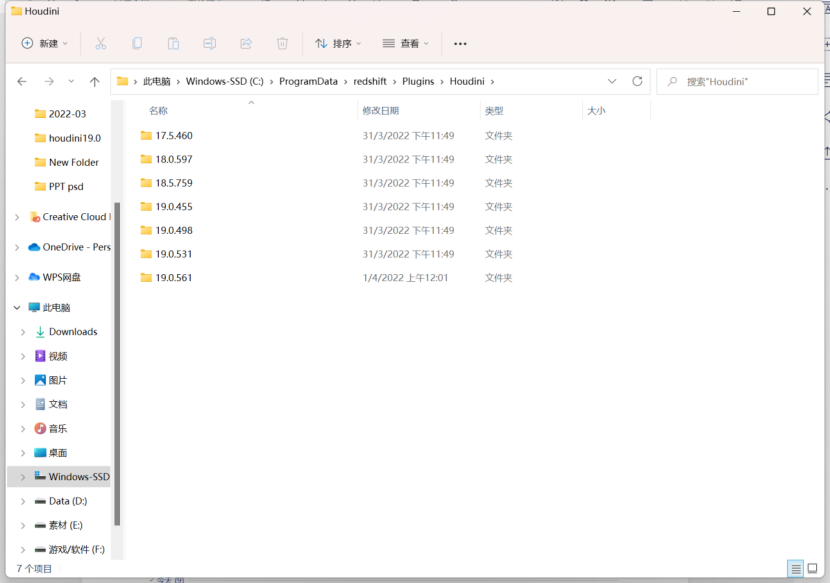Click the Paste clipboard icon
The height and width of the screenshot is (583, 830).
tap(173, 43)
